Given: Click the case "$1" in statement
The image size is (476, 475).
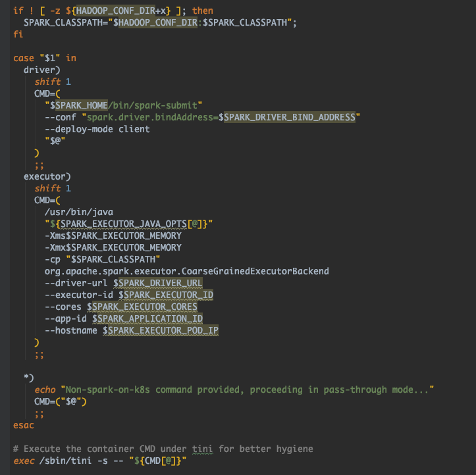Looking at the screenshot, I should [x=44, y=58].
